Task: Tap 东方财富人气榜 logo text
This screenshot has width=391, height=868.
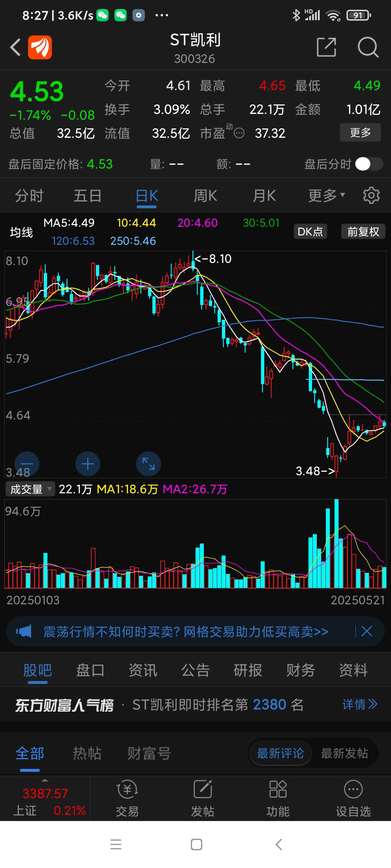Action: (x=64, y=705)
